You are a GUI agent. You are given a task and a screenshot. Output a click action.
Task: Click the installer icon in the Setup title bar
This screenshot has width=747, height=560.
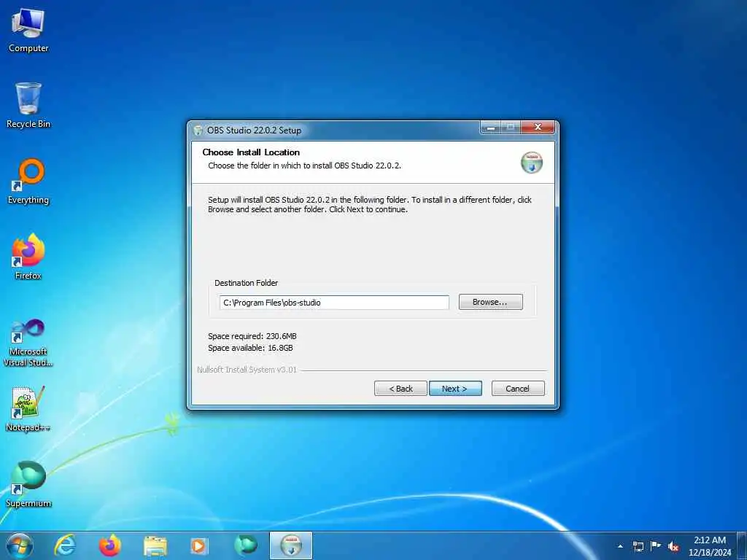[x=198, y=130]
